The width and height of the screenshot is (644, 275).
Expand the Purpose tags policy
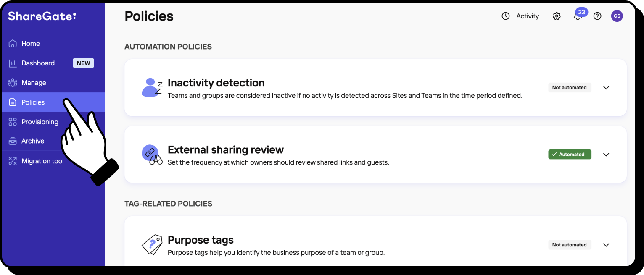[x=606, y=245]
